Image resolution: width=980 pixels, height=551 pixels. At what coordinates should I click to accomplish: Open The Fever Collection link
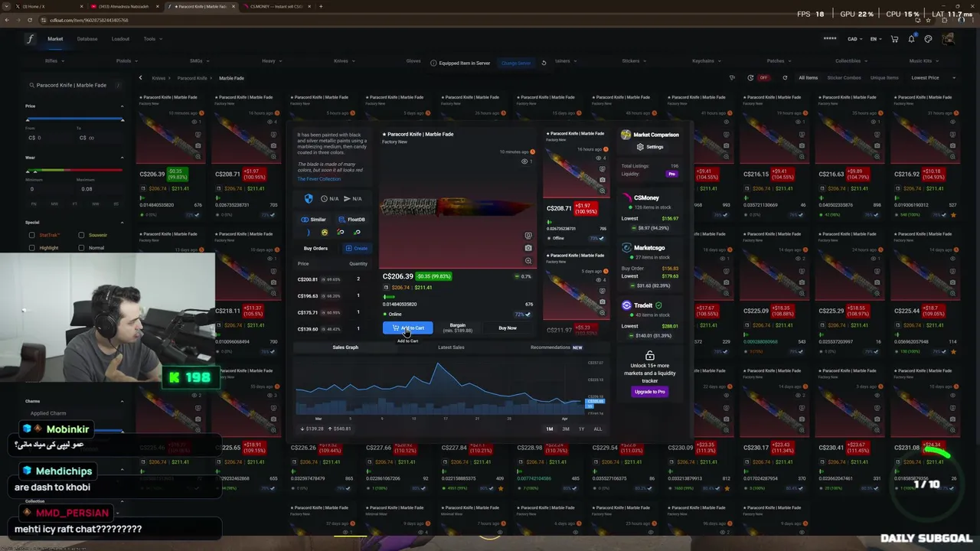pyautogui.click(x=318, y=179)
